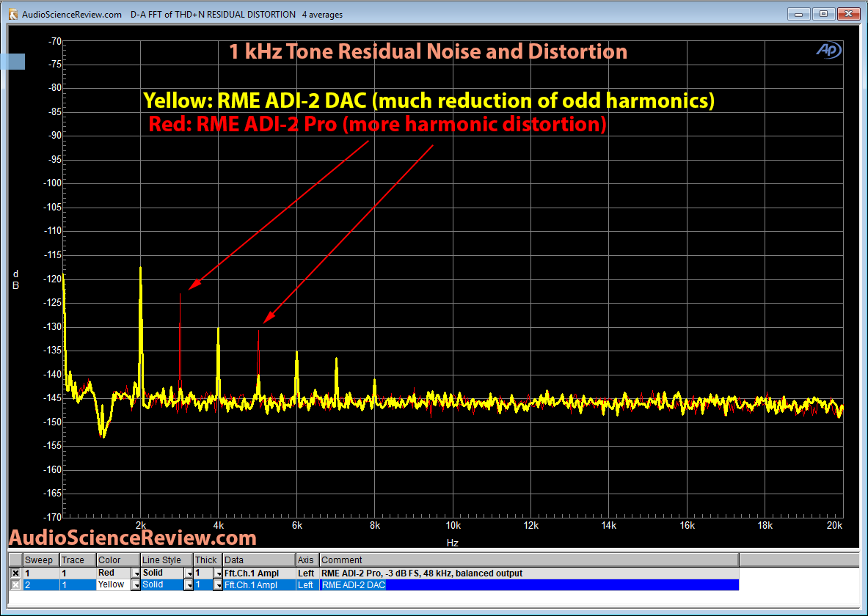Image resolution: width=868 pixels, height=616 pixels.
Task: Click the -120 Y-axis label
Action: pos(53,279)
